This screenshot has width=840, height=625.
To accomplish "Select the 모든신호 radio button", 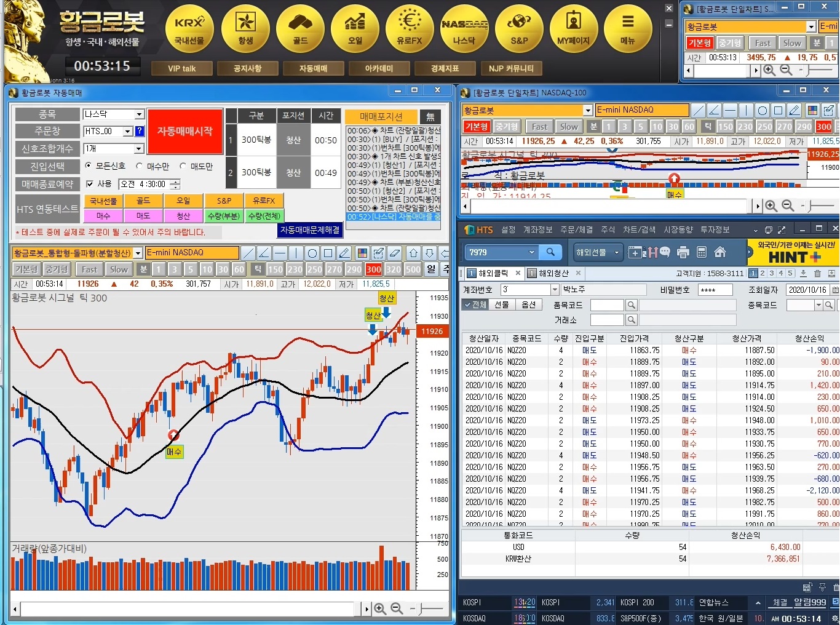I will click(89, 166).
